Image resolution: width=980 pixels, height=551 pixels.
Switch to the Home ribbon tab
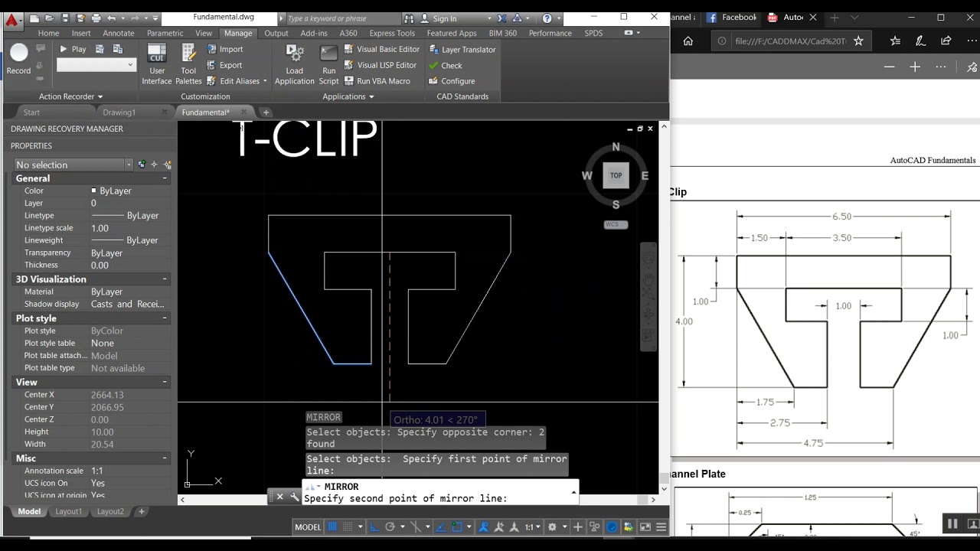(x=48, y=33)
